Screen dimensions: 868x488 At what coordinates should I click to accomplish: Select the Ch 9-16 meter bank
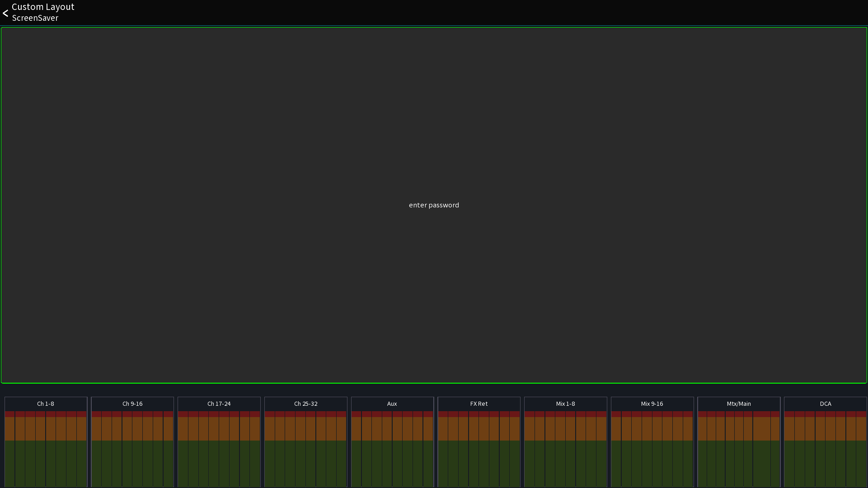coord(132,404)
